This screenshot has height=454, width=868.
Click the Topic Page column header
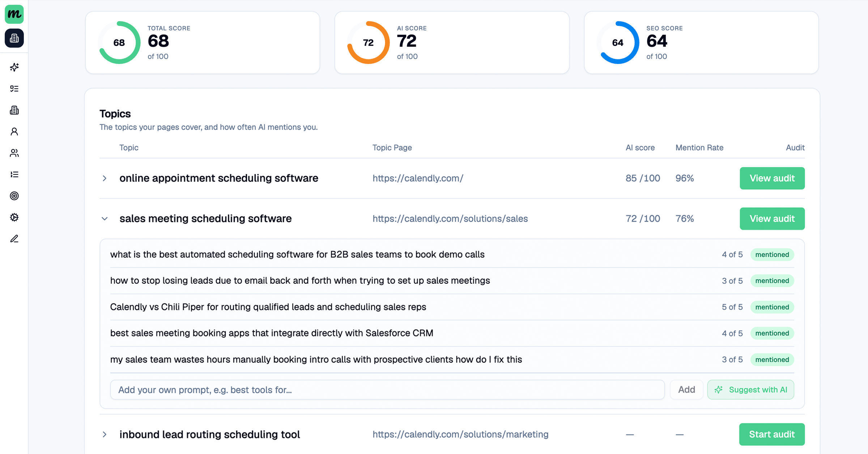[392, 147]
